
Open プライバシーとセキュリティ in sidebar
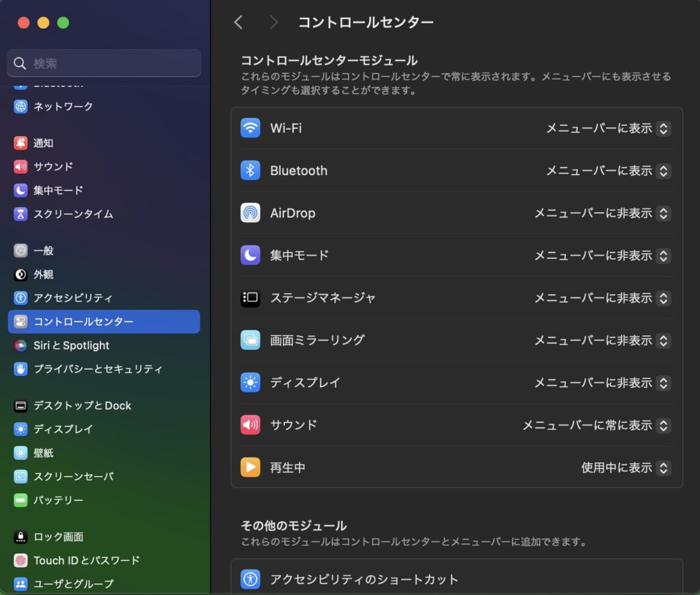98,369
